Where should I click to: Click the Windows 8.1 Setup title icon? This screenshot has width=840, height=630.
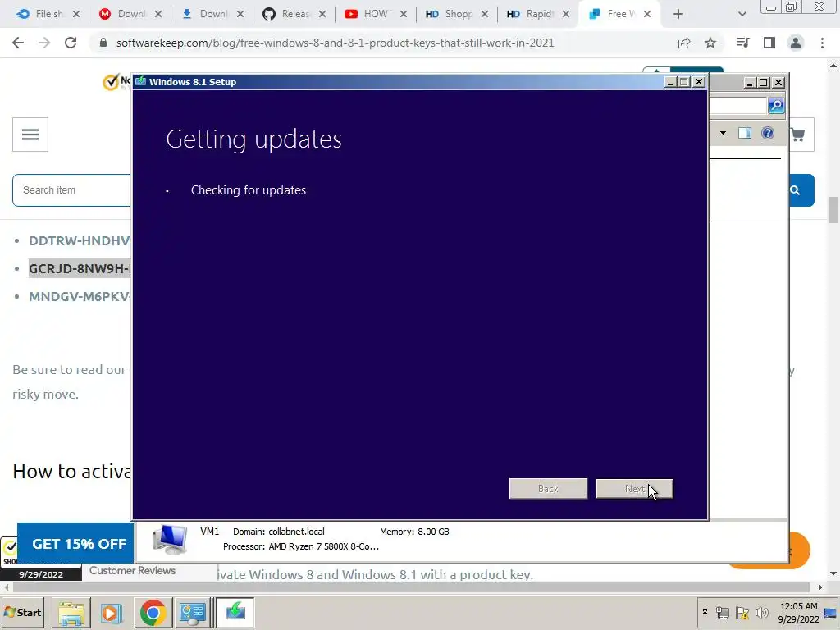coord(141,81)
